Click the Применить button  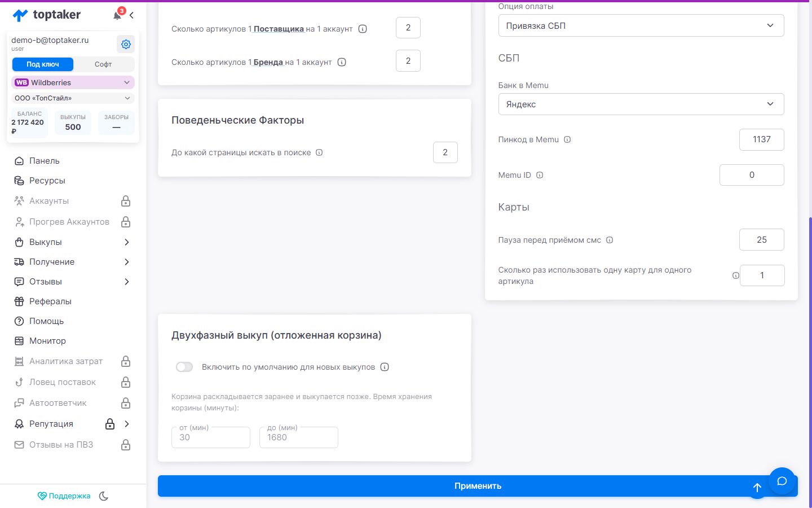pyautogui.click(x=478, y=486)
